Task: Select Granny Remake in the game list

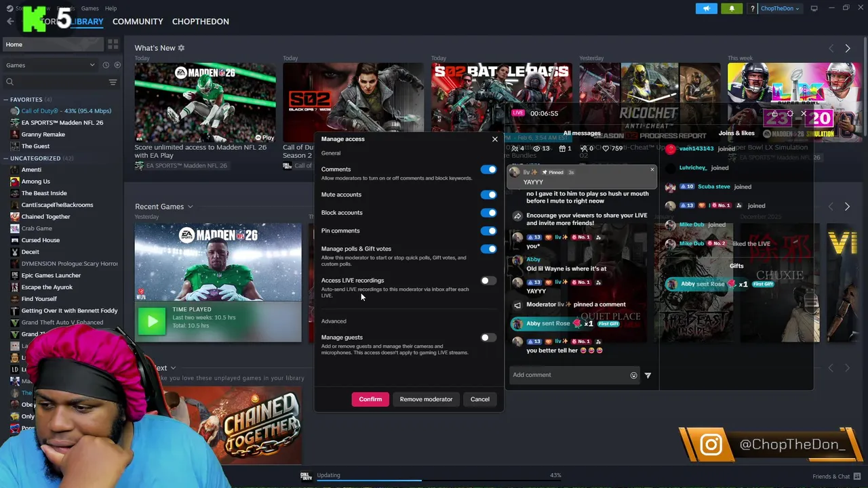Action: (43, 134)
